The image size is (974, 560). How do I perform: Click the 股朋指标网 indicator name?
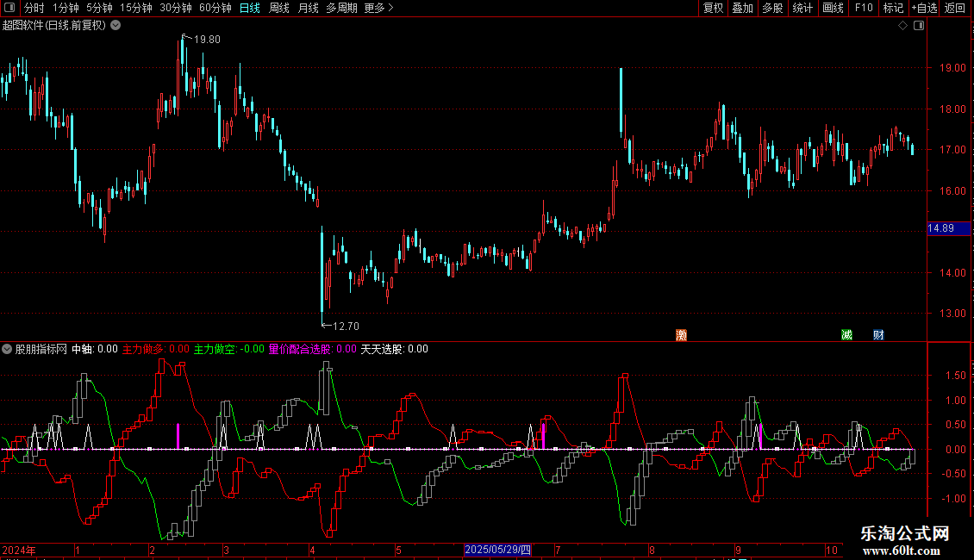tap(41, 349)
